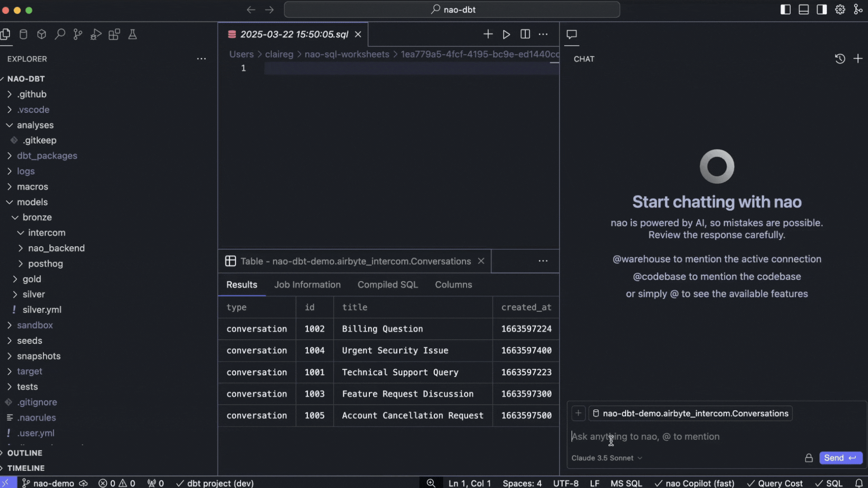Expand the gold folder in models

pyautogui.click(x=32, y=279)
